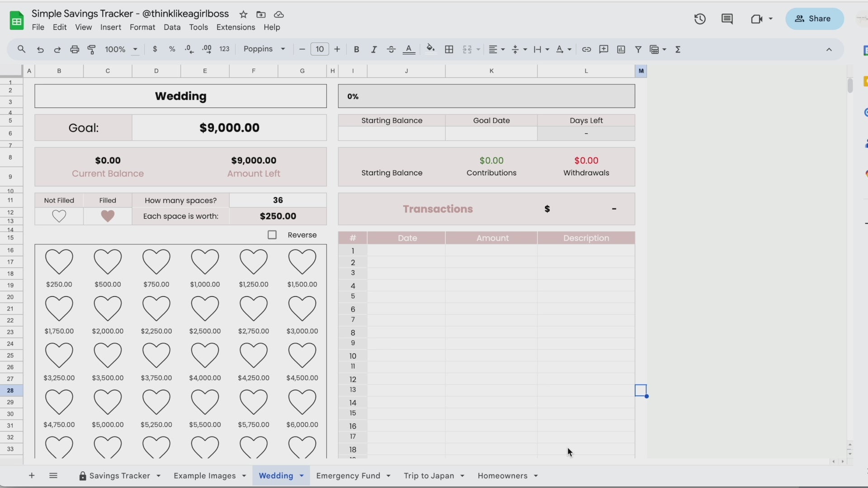Open the Data menu
Image resolution: width=868 pixels, height=488 pixels.
pyautogui.click(x=172, y=28)
